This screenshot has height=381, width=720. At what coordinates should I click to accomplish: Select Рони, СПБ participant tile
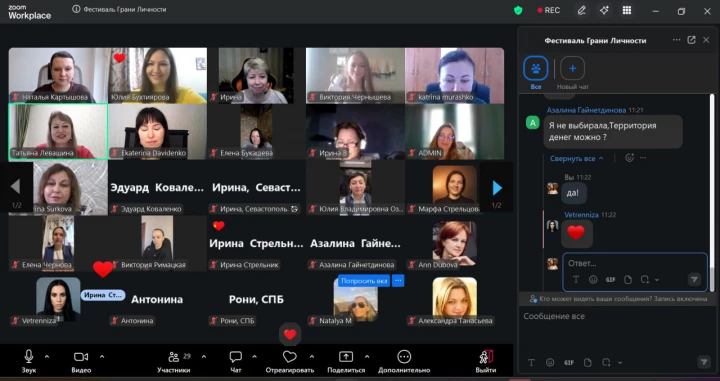click(x=257, y=300)
